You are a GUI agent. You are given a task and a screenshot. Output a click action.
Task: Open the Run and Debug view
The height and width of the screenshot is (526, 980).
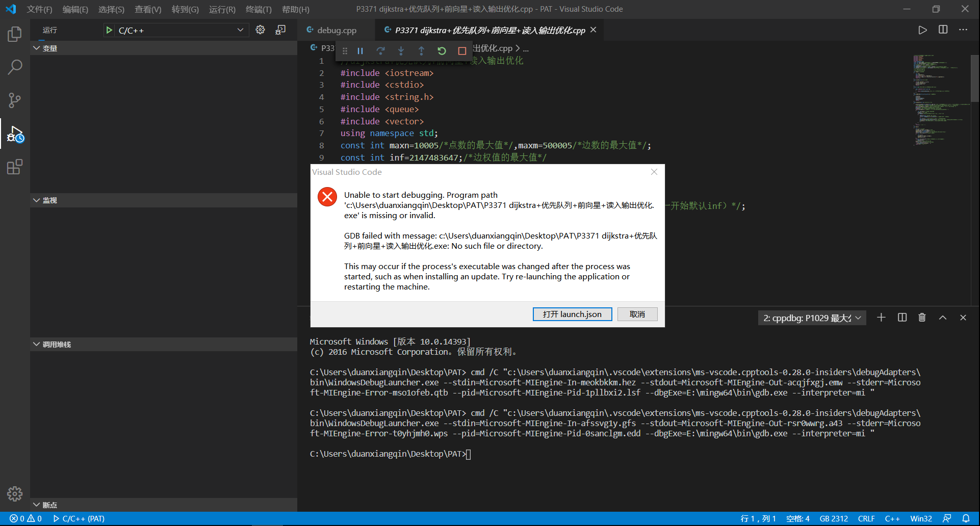[15, 134]
